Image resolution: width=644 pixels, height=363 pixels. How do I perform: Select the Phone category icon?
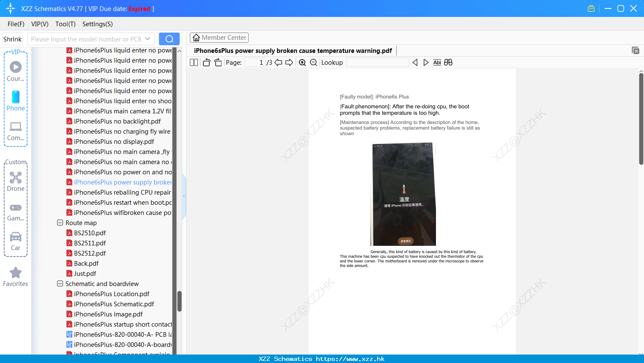[16, 101]
